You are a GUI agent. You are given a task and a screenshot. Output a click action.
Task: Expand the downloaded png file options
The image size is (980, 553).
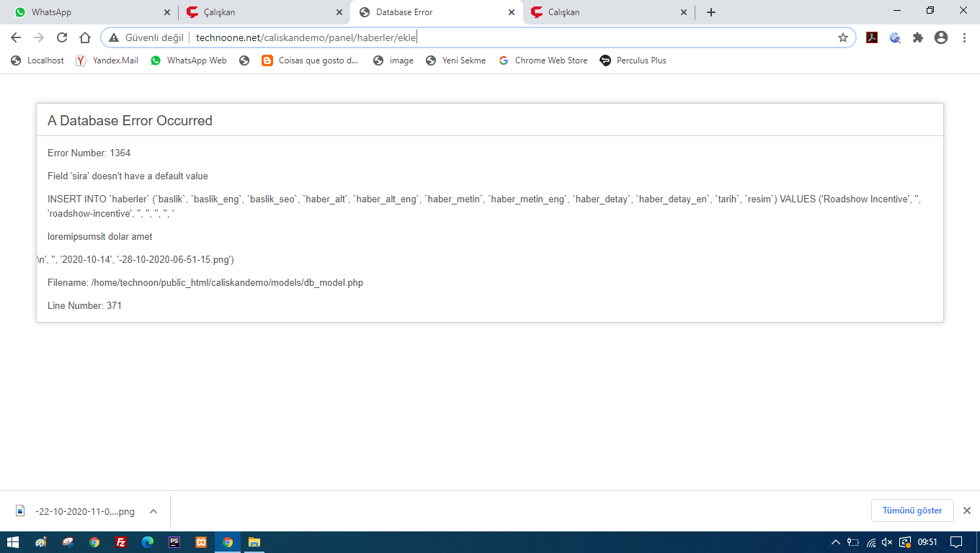pyautogui.click(x=153, y=511)
